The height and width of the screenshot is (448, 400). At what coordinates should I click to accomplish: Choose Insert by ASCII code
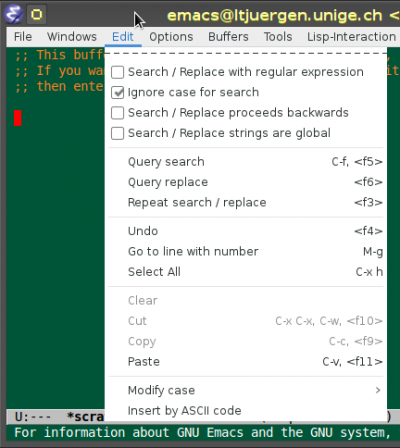246,411
